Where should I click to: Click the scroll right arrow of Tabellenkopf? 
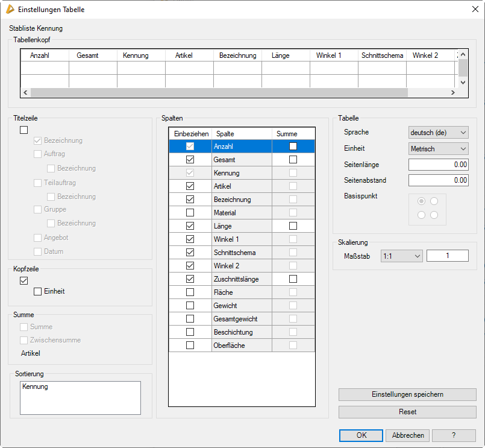tap(452, 93)
